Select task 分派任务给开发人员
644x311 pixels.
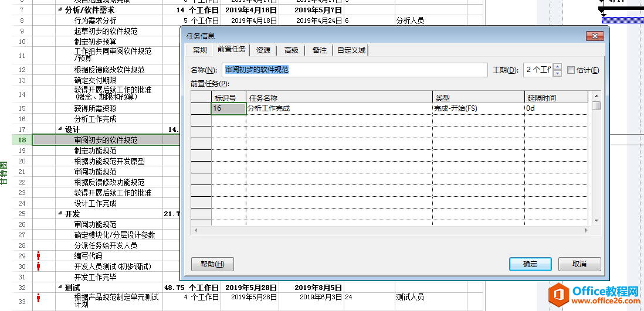[106, 246]
